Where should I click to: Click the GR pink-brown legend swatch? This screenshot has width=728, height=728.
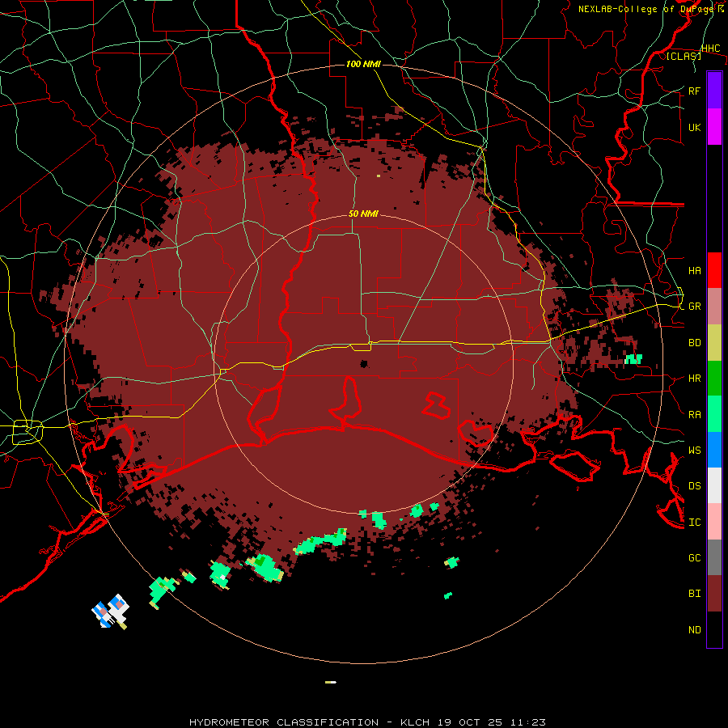click(714, 307)
